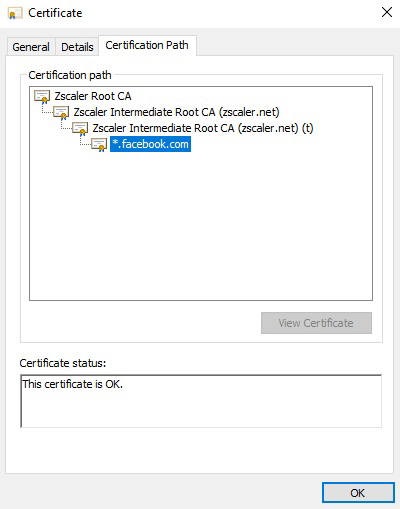400x509 pixels.
Task: Close the Certificate dialog window
Action: (387, 13)
